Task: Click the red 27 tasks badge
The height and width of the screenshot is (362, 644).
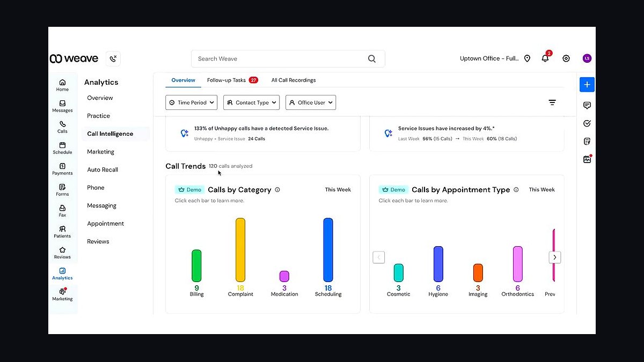Action: (x=253, y=80)
